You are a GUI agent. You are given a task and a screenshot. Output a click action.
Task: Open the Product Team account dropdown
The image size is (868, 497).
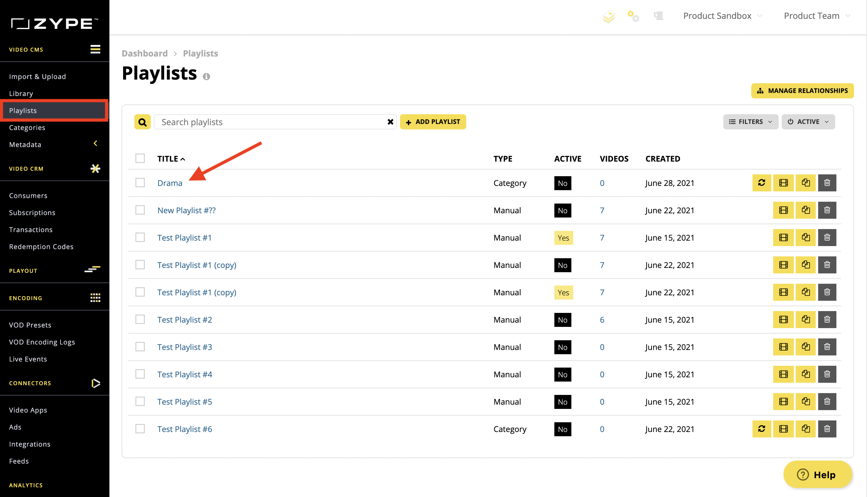pos(817,16)
